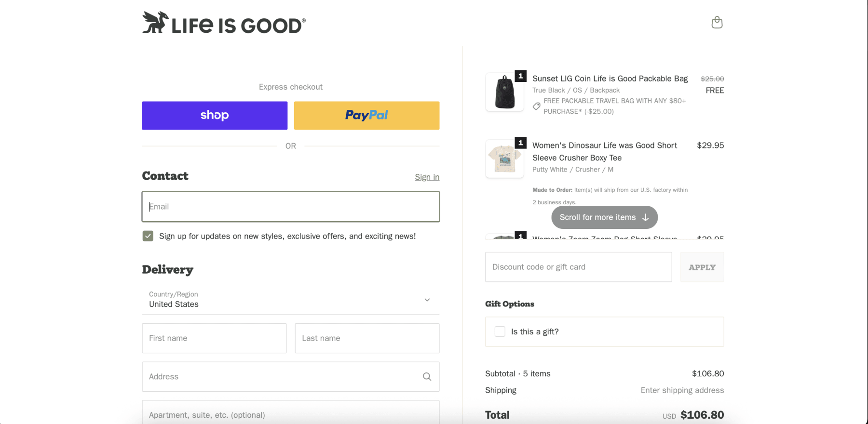Open the Sign in link
This screenshot has width=868, height=424.
427,177
